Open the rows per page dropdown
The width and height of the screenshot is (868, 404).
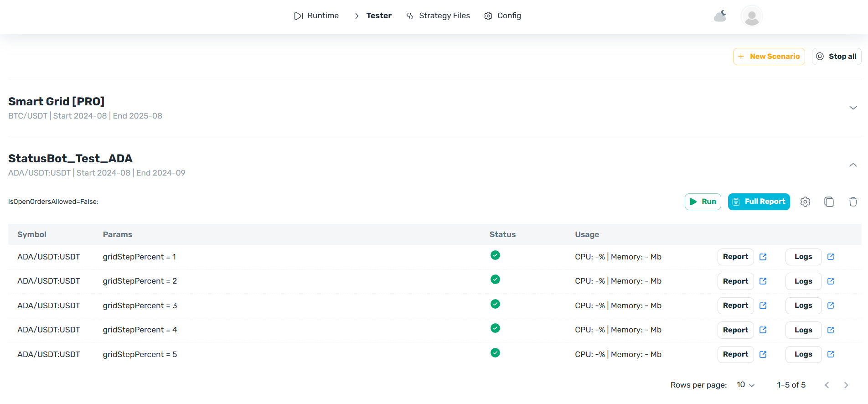pyautogui.click(x=745, y=385)
